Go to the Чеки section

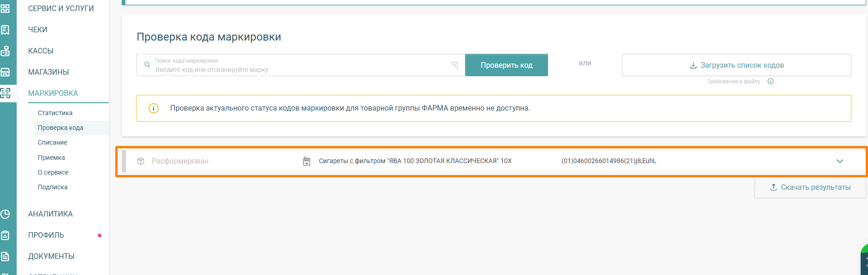tap(38, 29)
